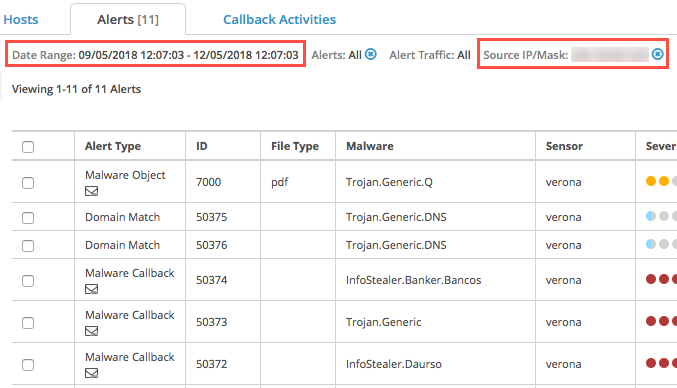Screen dimensions: 677x388
Task: Click Trojan.Generic.DNS in row 50375
Action: [x=396, y=217]
